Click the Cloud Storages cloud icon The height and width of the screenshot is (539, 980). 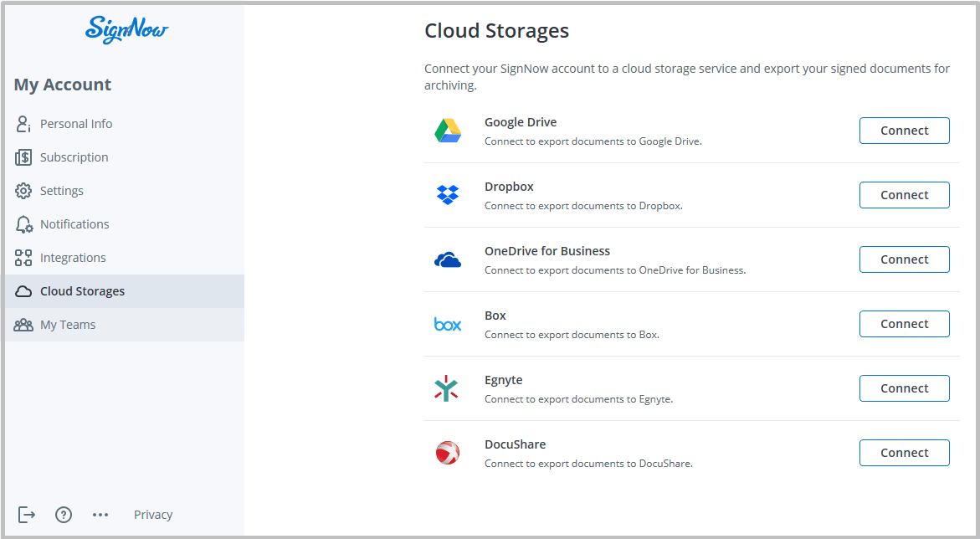click(23, 291)
